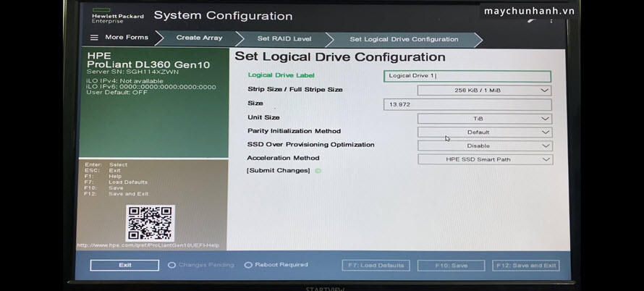Viewport: 644px width, 291px height.
Task: Click the F12: Save and Exit legend entry
Action: 116,194
